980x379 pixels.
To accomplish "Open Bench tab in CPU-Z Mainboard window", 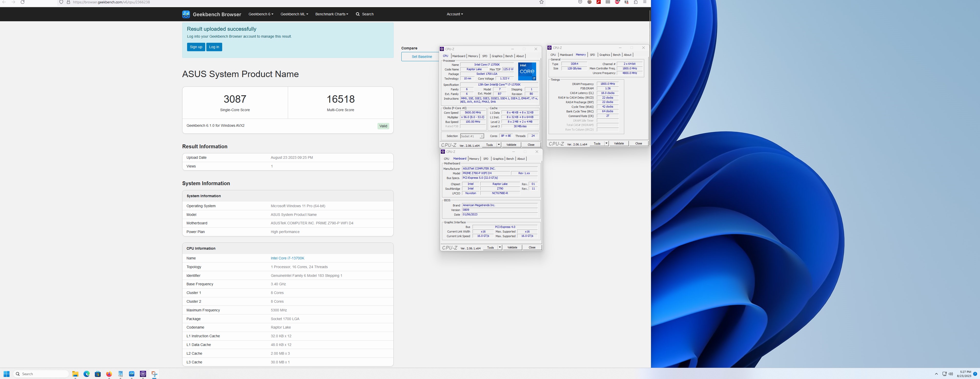I will [510, 159].
